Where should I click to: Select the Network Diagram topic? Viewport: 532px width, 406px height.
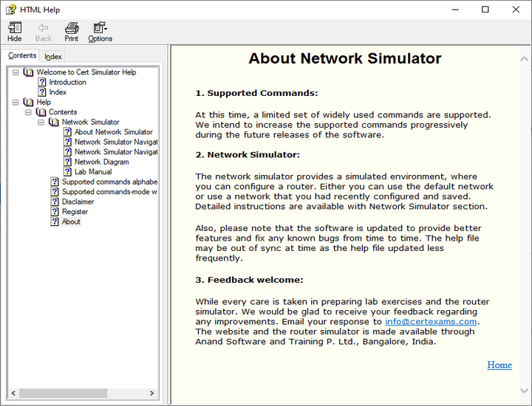click(x=102, y=162)
